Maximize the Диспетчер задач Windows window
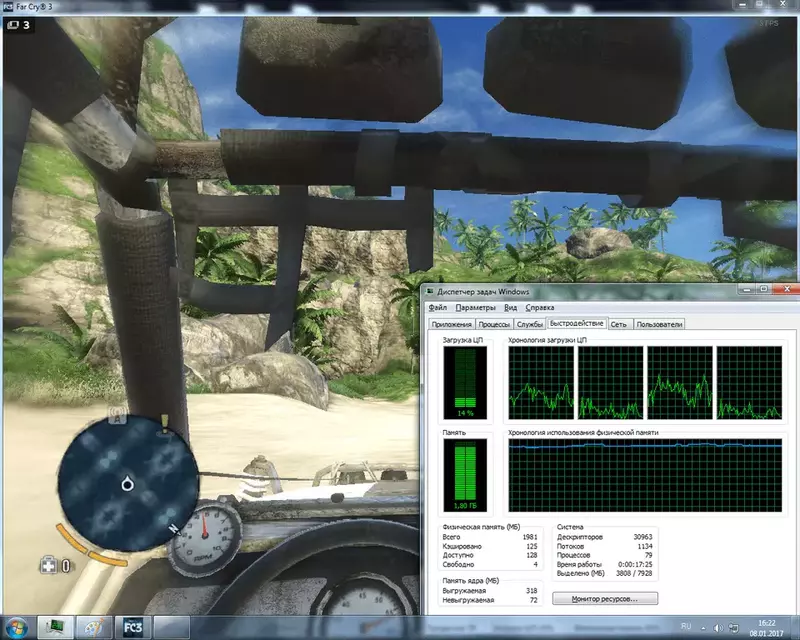Screen dimensions: 800x640 coord(764,289)
